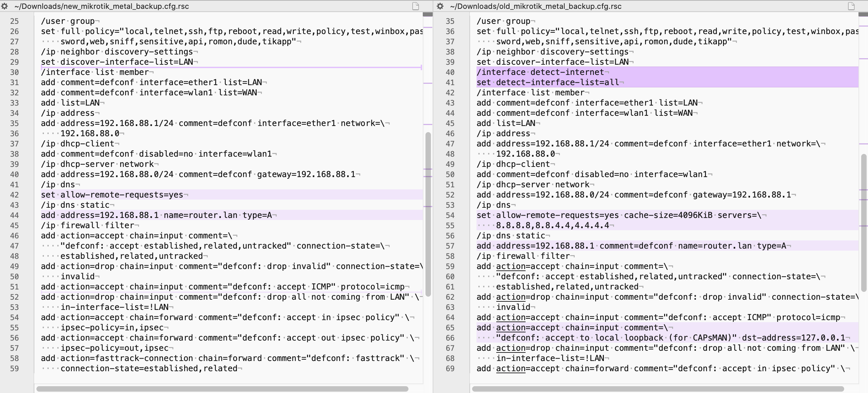Viewport: 868px width, 393px height.
Task: Click right pane vertical scrollbar thumb
Action: tap(864, 223)
